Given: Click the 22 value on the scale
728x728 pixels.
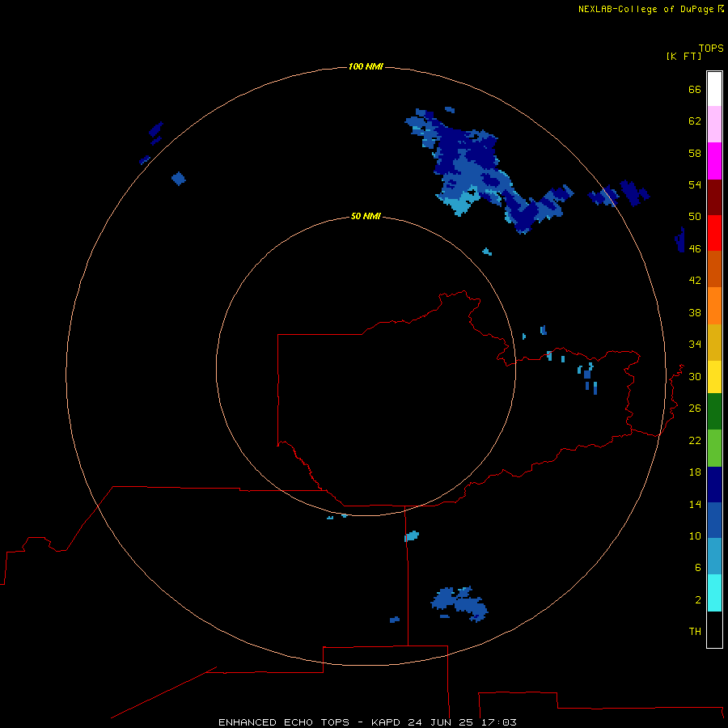Looking at the screenshot, I should pyautogui.click(x=695, y=440).
